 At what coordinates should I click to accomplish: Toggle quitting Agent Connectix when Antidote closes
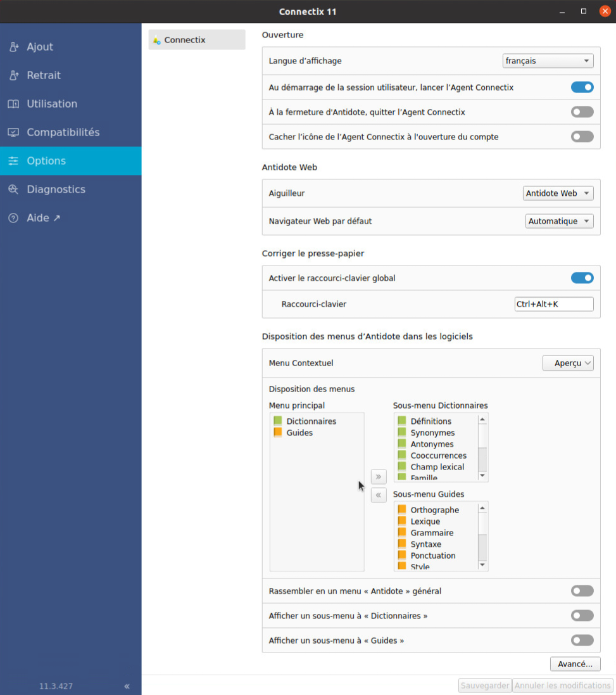tap(582, 112)
